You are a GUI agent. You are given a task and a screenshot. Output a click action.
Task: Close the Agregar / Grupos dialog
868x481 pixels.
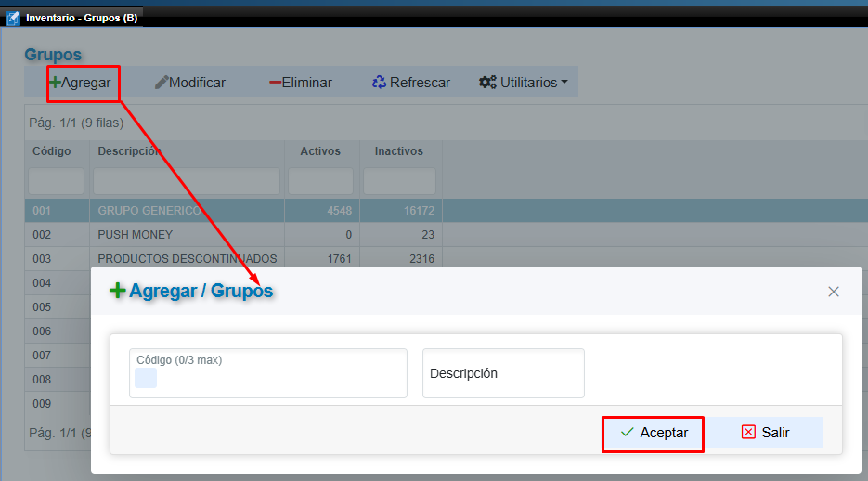pyautogui.click(x=833, y=292)
